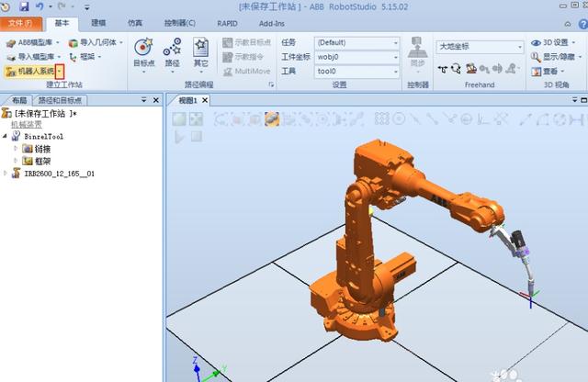
Task: Click the view all icon in view toolbar
Action: pyautogui.click(x=179, y=119)
